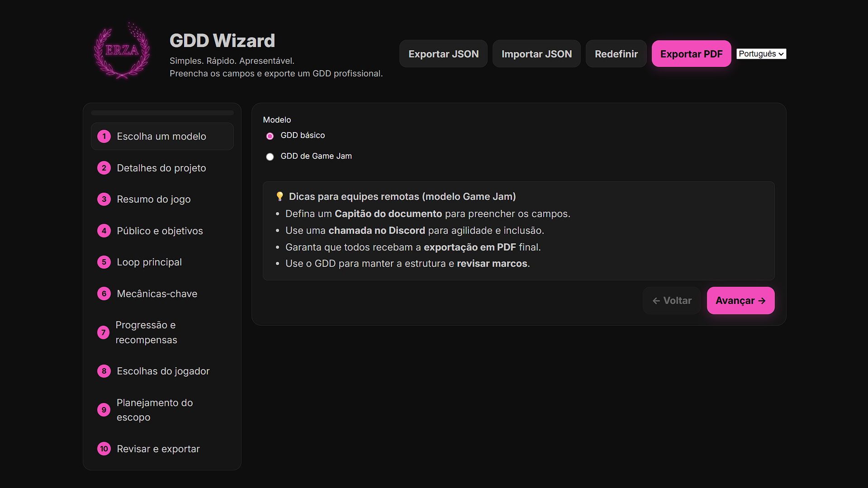Open Planejamento do escopo step

(154, 410)
